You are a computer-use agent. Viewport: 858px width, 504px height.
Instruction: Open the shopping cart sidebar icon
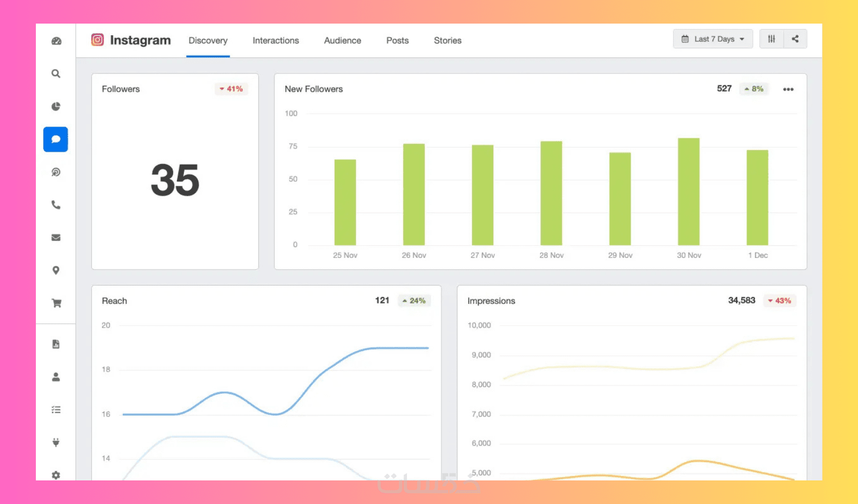pos(56,303)
